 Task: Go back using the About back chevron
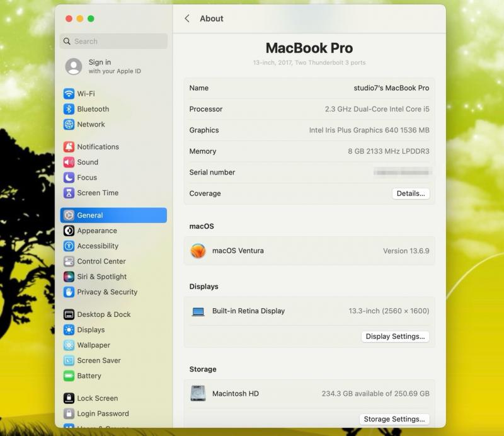pos(187,18)
